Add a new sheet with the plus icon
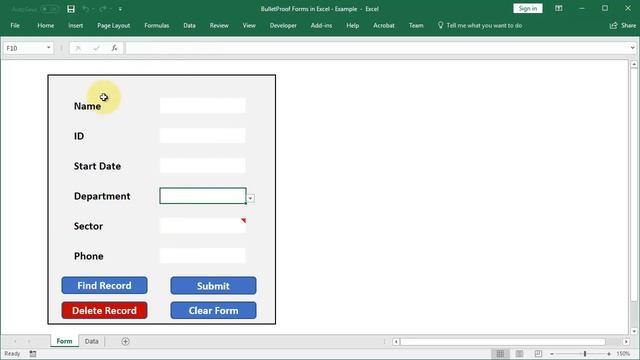This screenshot has width=640, height=360. (125, 341)
